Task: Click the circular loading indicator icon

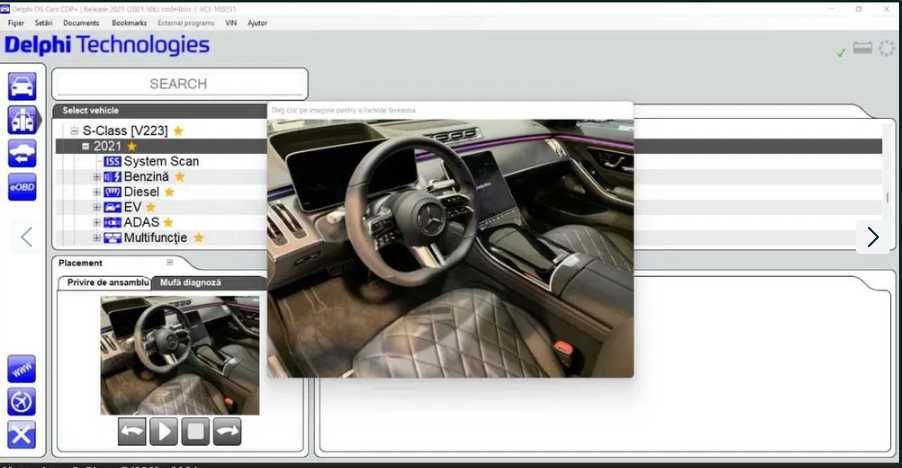Action: 886,48
